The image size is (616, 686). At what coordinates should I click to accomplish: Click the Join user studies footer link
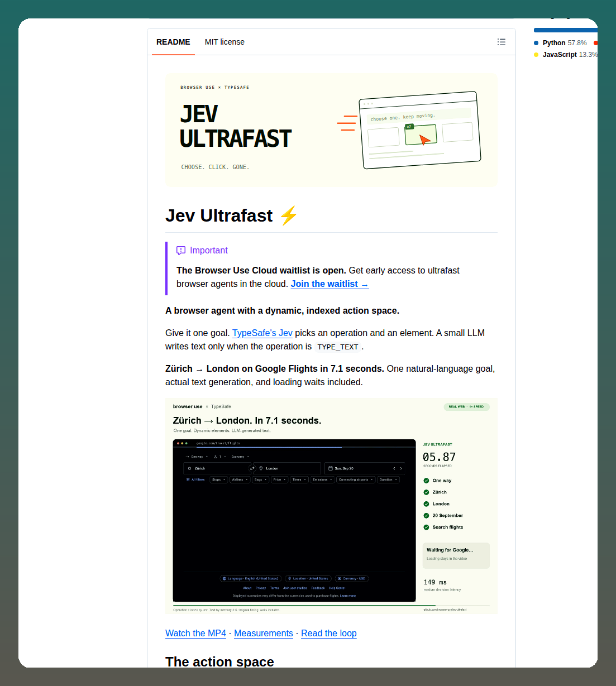click(295, 588)
